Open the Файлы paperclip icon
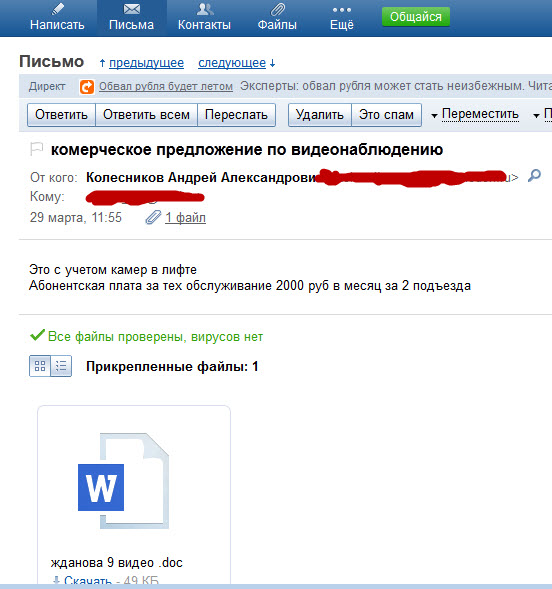Image resolution: width=552 pixels, height=589 pixels. click(x=277, y=9)
